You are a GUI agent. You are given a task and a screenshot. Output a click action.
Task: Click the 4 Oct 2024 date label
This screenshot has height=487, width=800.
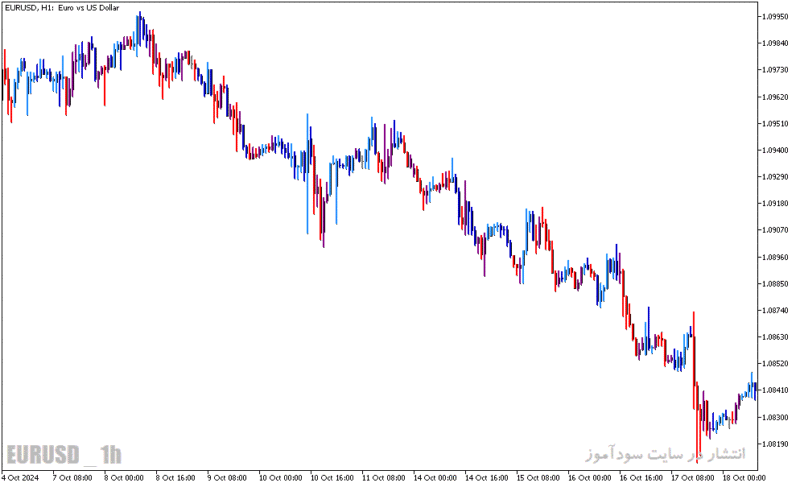click(20, 478)
